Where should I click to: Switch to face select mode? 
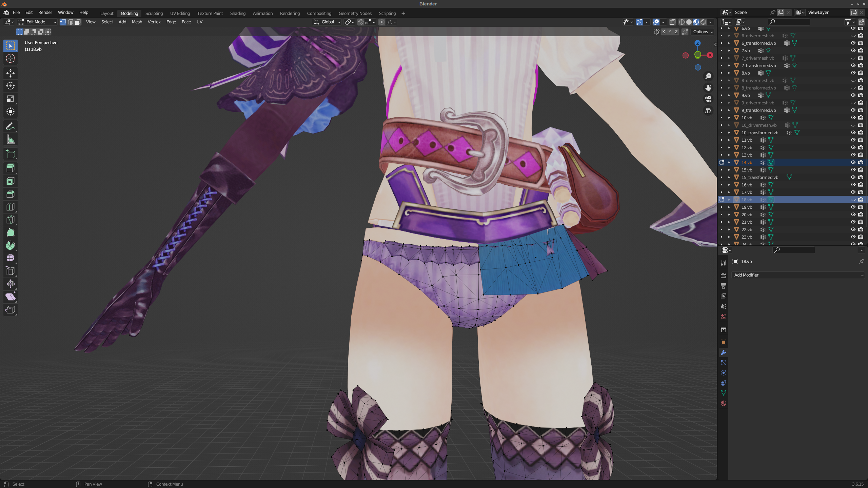78,22
